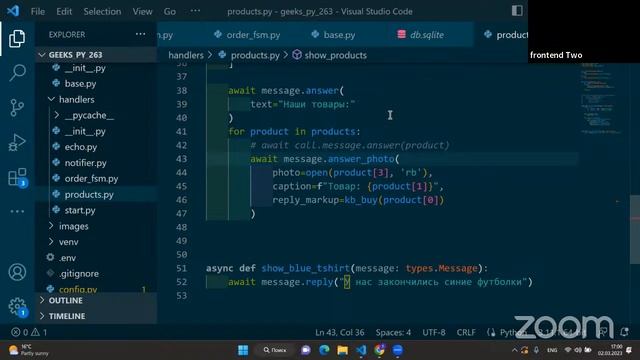Viewport: 640px width, 360px height.
Task: Expand the TIMELINE section
Action: (67, 316)
